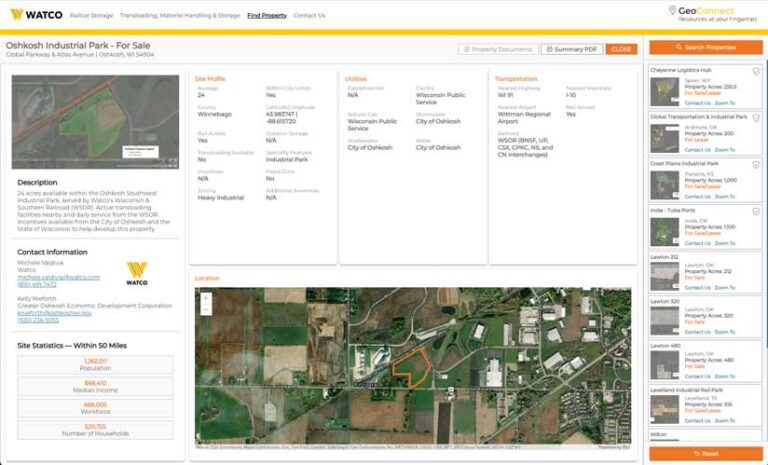Screen dimensions: 768x465
Task: Click Contact Us on Lawton 320 card
Action: coord(697,332)
